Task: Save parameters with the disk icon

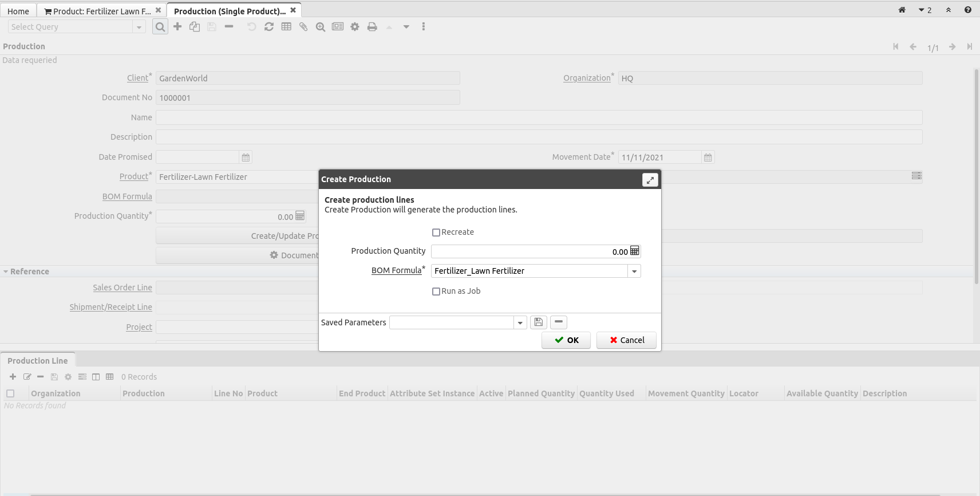Action: tap(539, 322)
